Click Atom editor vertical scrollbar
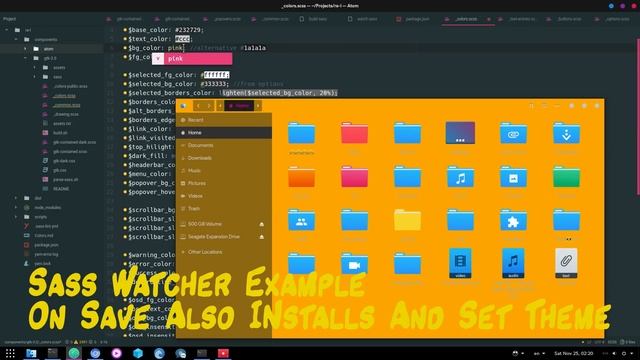640x360 pixels. point(638,116)
